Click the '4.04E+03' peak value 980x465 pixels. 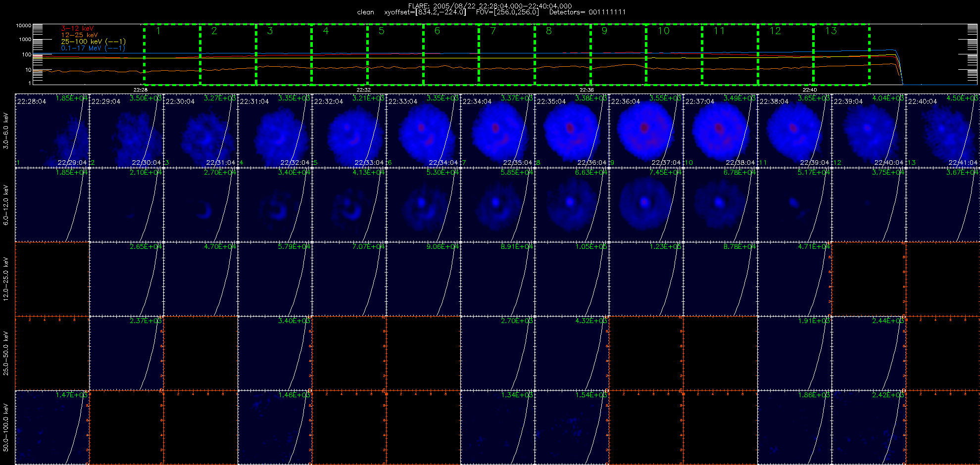click(888, 98)
